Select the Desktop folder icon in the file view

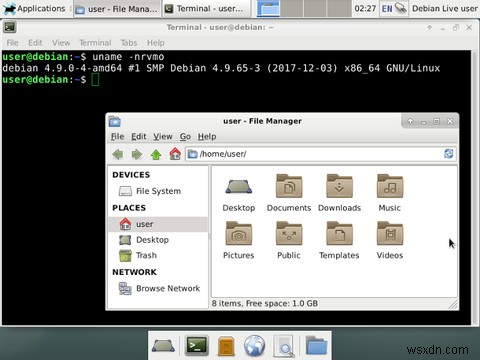239,187
